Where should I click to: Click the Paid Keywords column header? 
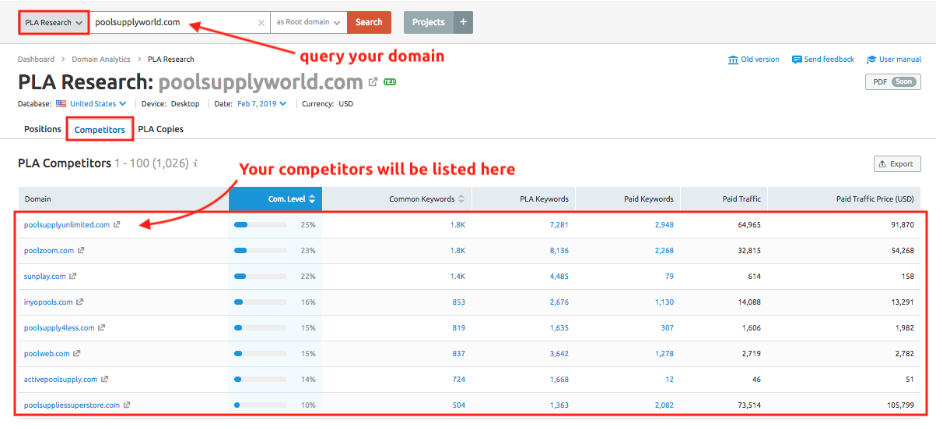pyautogui.click(x=628, y=199)
